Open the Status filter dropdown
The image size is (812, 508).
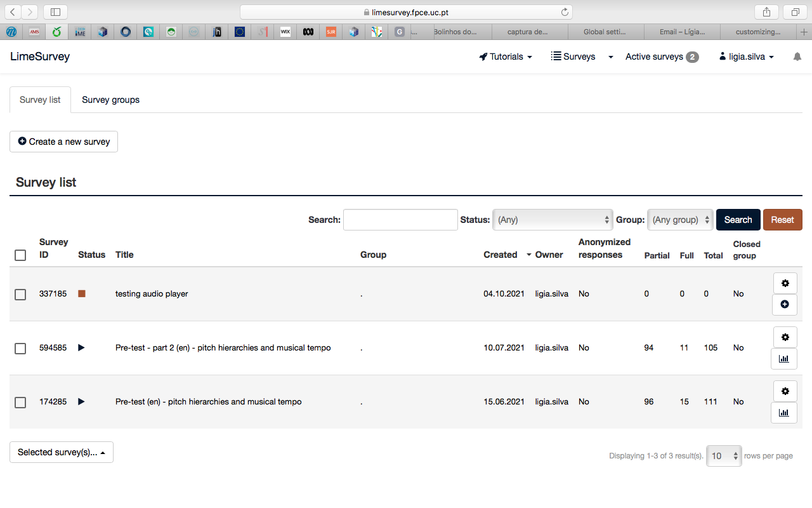553,220
